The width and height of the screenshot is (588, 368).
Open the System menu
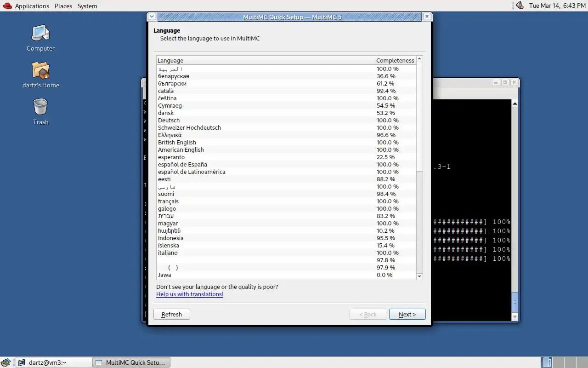(87, 6)
